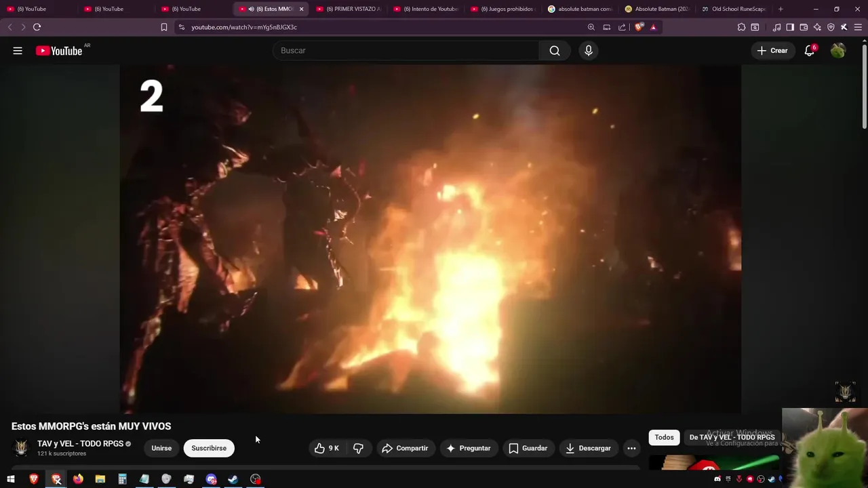Open YouTube notifications bell
The height and width of the screenshot is (488, 868).
(810, 51)
